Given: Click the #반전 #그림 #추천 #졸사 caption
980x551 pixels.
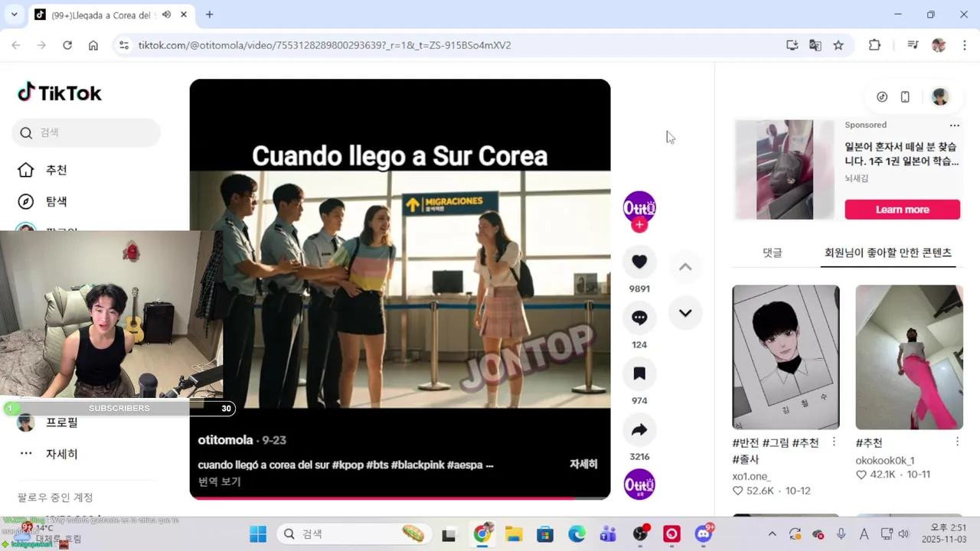Looking at the screenshot, I should [x=776, y=451].
